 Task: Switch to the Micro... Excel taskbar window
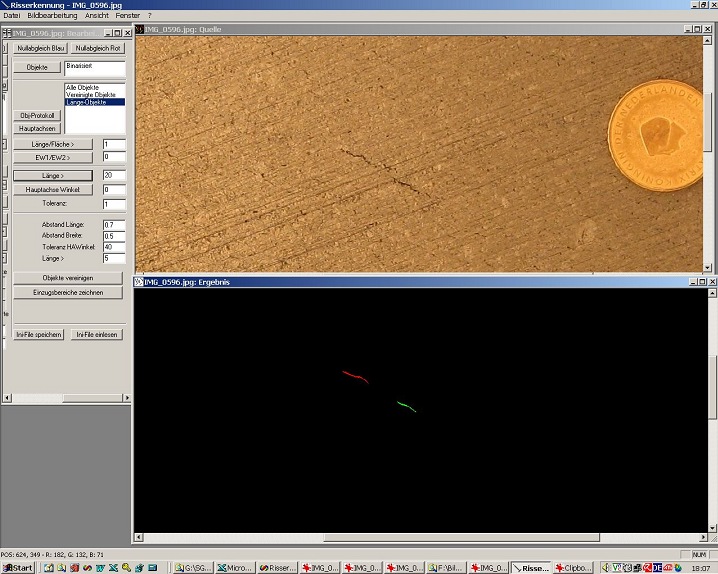234,568
